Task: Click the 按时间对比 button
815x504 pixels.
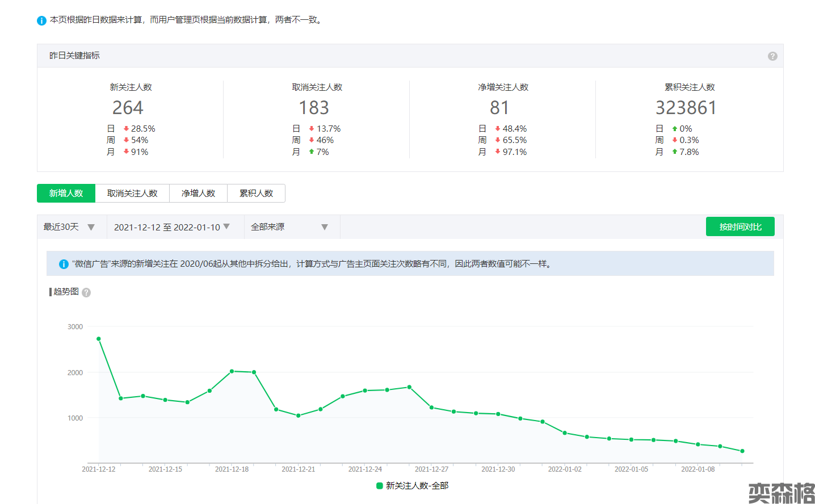Action: coord(740,226)
